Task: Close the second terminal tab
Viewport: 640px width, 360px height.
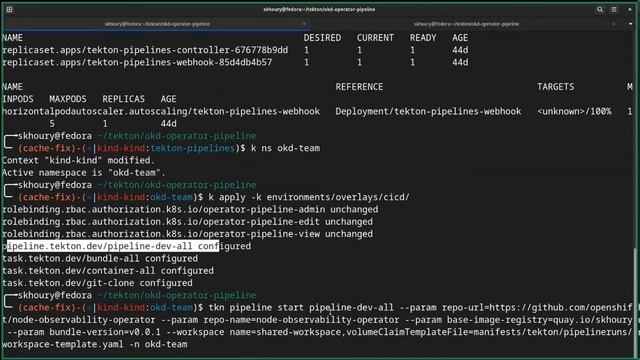Action: [613, 24]
